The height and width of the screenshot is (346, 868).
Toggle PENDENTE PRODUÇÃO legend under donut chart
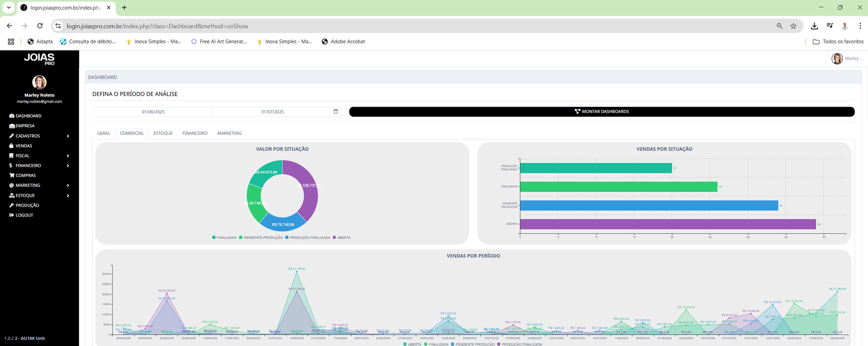coord(261,238)
